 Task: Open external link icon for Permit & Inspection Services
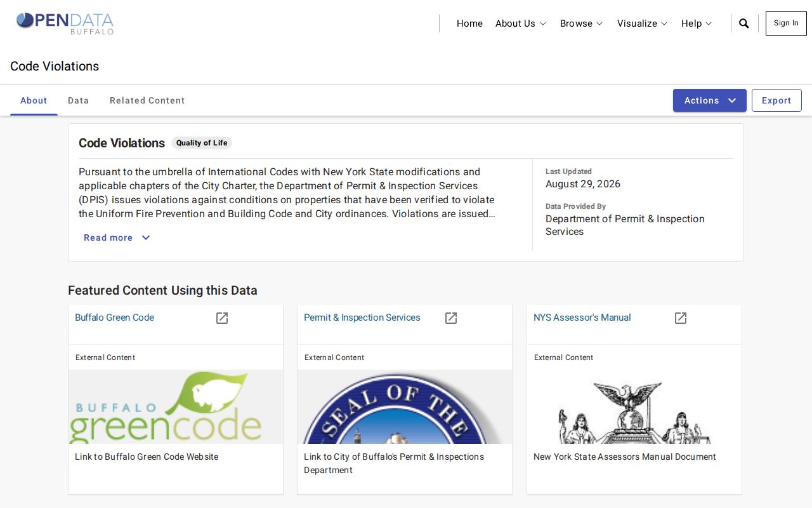pos(451,318)
